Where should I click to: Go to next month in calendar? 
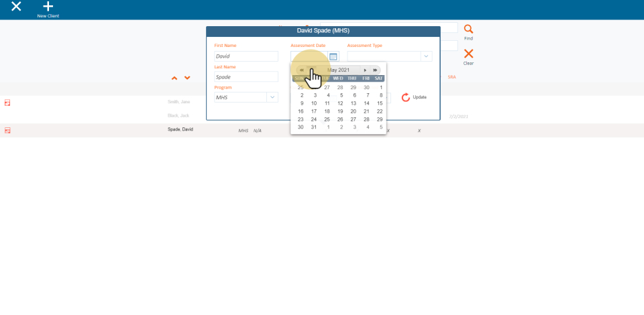tap(366, 70)
